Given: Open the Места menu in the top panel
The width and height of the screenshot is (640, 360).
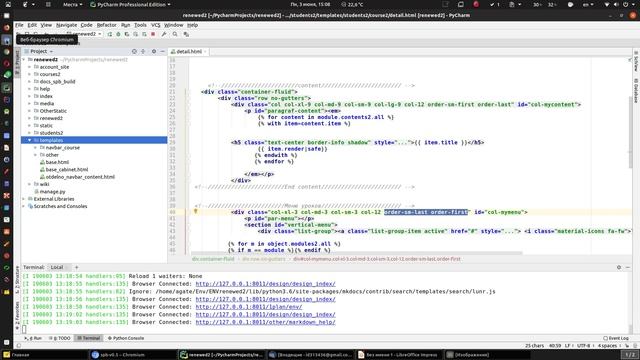Looking at the screenshot, I should 72,4.
